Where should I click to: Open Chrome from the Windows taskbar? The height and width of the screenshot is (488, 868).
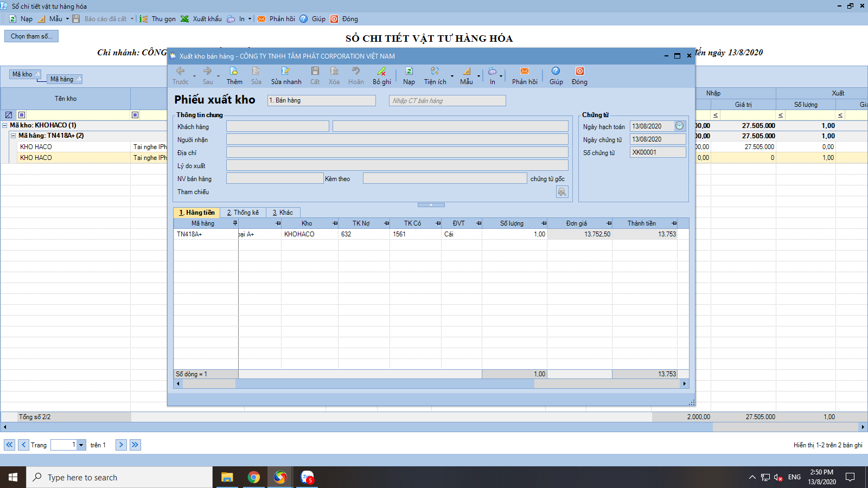coord(253,477)
